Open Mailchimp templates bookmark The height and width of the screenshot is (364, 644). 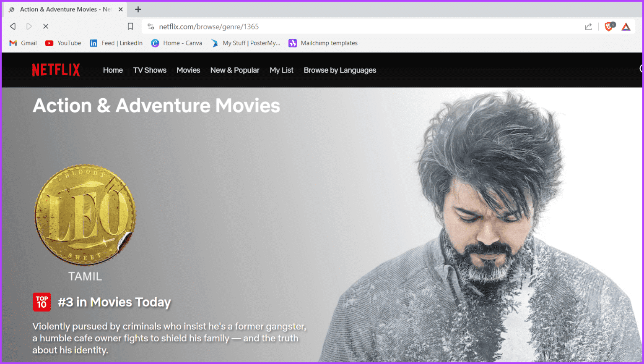click(x=323, y=43)
